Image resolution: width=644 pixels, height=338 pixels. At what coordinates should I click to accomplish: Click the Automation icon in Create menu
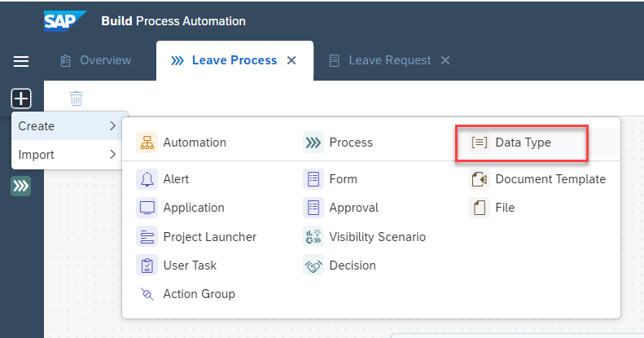pos(147,143)
